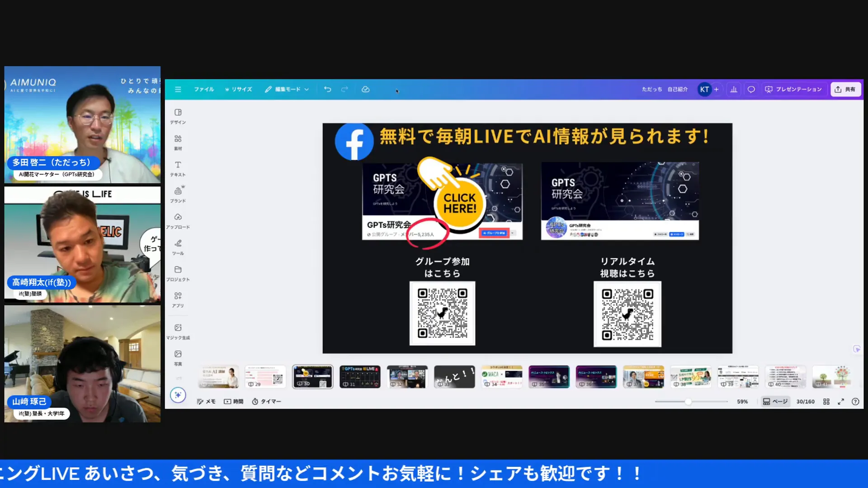Image resolution: width=868 pixels, height=488 pixels.
Task: Click the Canva assistant icon at canvas edge
Action: tap(856, 349)
